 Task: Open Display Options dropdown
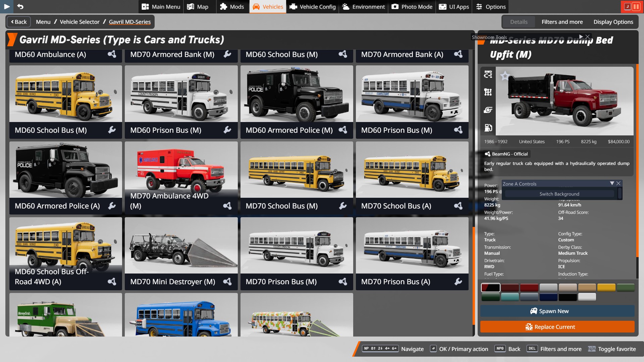pos(613,22)
